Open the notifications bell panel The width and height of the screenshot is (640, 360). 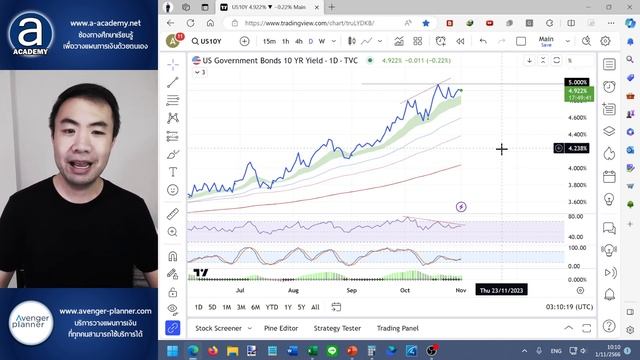[609, 294]
